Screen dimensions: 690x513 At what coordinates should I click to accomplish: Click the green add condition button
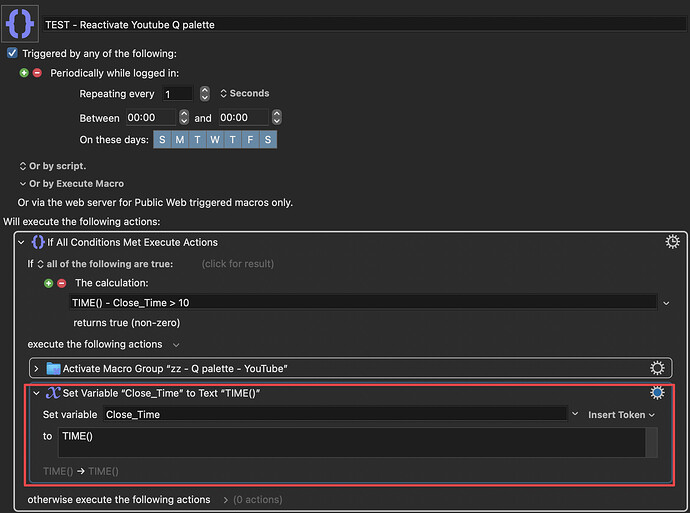[x=49, y=283]
